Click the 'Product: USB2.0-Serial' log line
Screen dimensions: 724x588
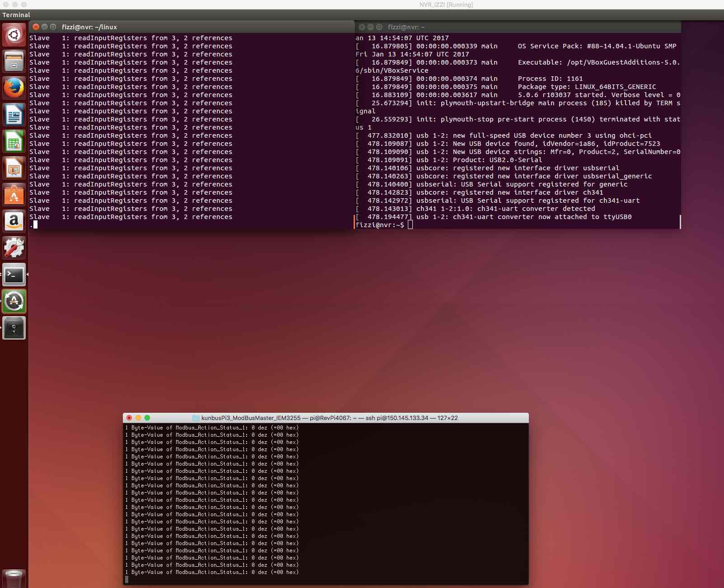coord(449,160)
